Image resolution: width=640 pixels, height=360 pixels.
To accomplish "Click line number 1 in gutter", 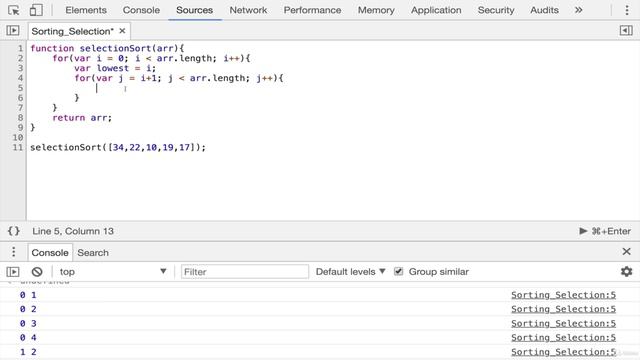I will click(x=20, y=49).
